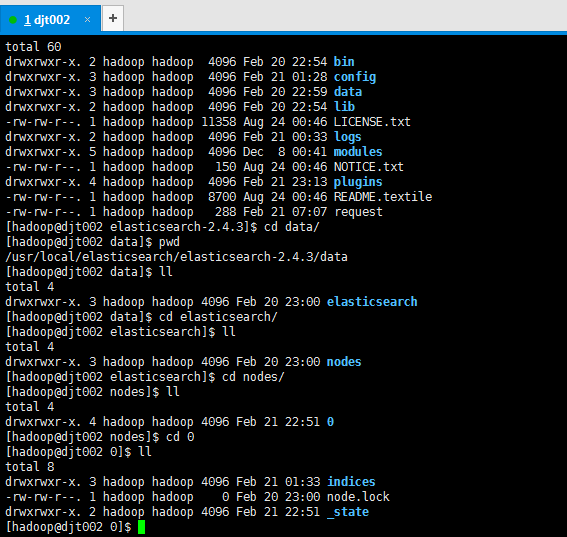
Task: Select the '_state' directory name
Action: pos(348,512)
